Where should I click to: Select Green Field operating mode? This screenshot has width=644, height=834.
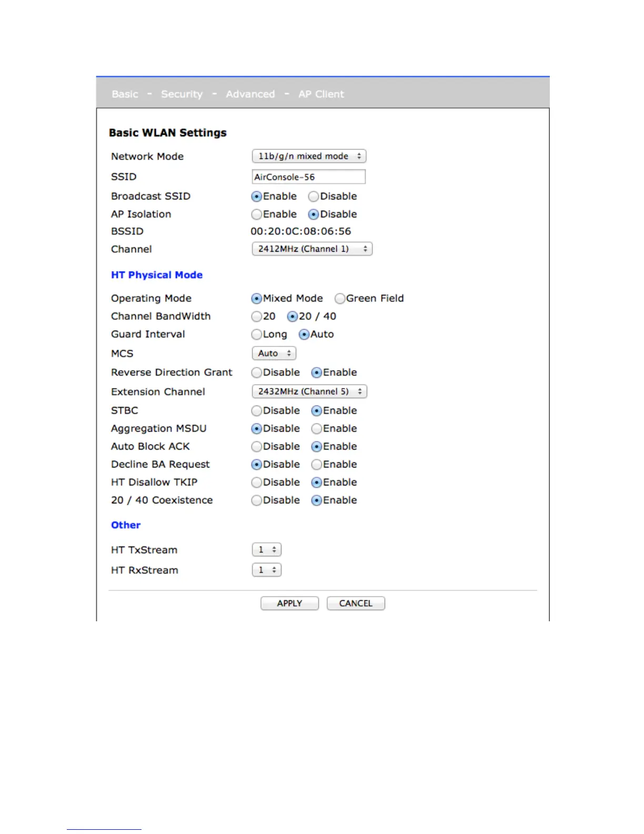pos(340,299)
